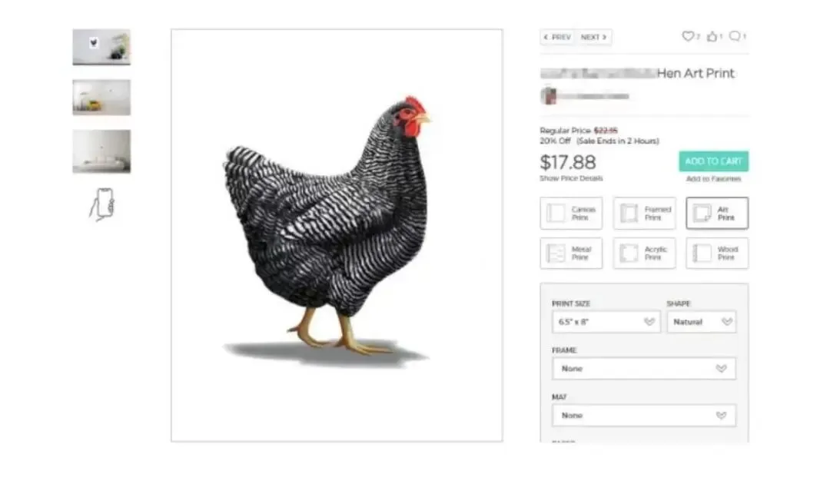Expand the Frame dropdown
Image resolution: width=830 pixels, height=504 pixels.
coord(644,369)
